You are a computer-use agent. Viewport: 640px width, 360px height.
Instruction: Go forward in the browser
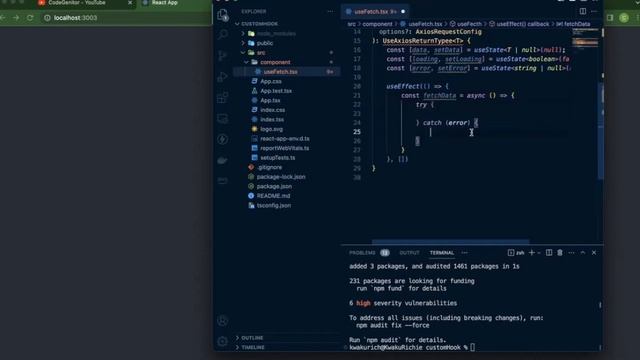click(16, 18)
